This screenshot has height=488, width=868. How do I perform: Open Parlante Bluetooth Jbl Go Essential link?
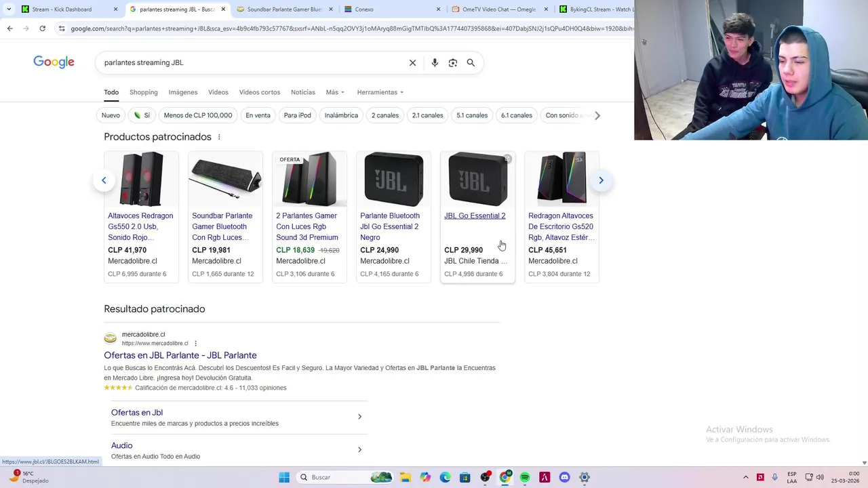tap(390, 226)
